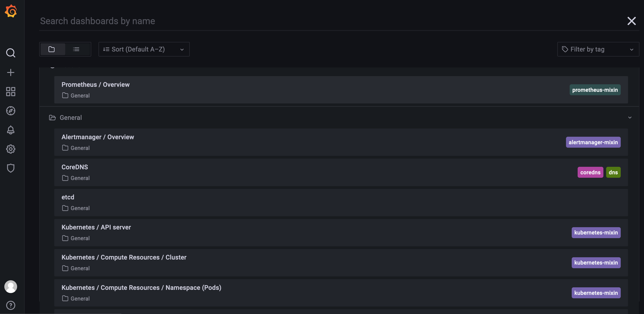Click the sort icon in the Sort dropdown
This screenshot has width=644, height=314.
(106, 49)
